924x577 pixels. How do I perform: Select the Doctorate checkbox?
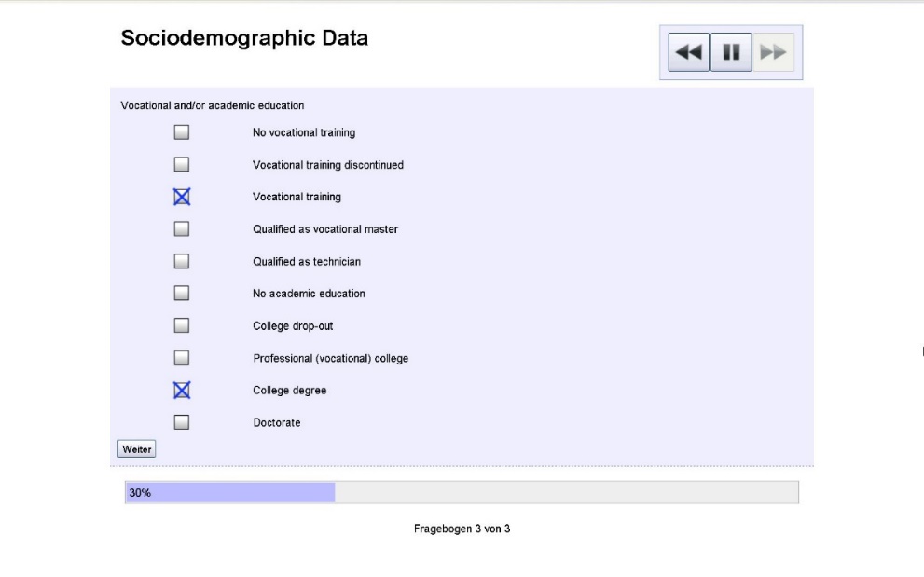click(182, 422)
